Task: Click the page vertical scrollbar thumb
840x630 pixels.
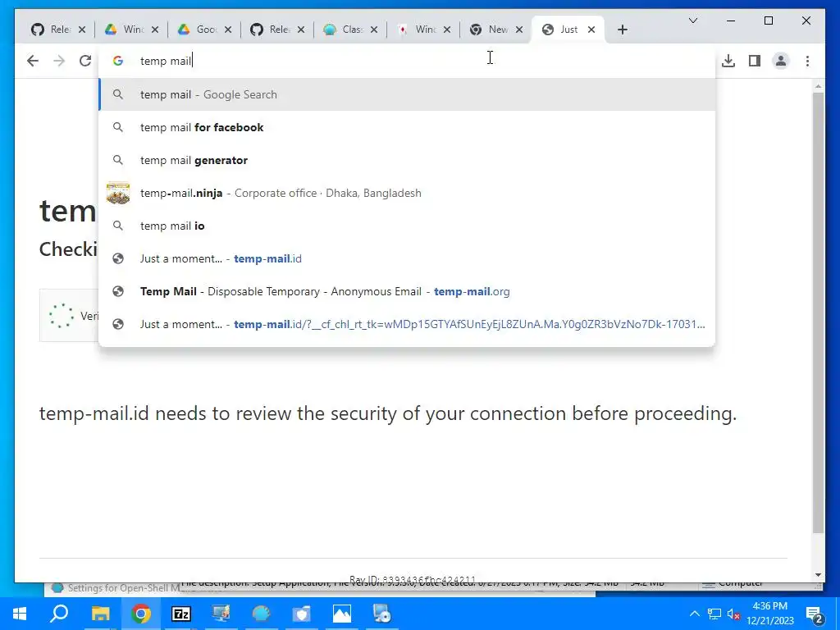Action: [x=818, y=313]
